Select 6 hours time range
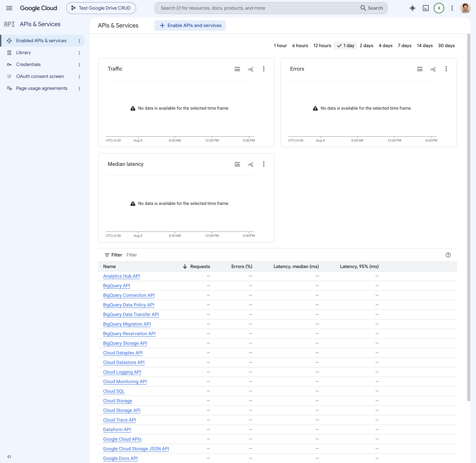The image size is (476, 463). [x=300, y=45]
